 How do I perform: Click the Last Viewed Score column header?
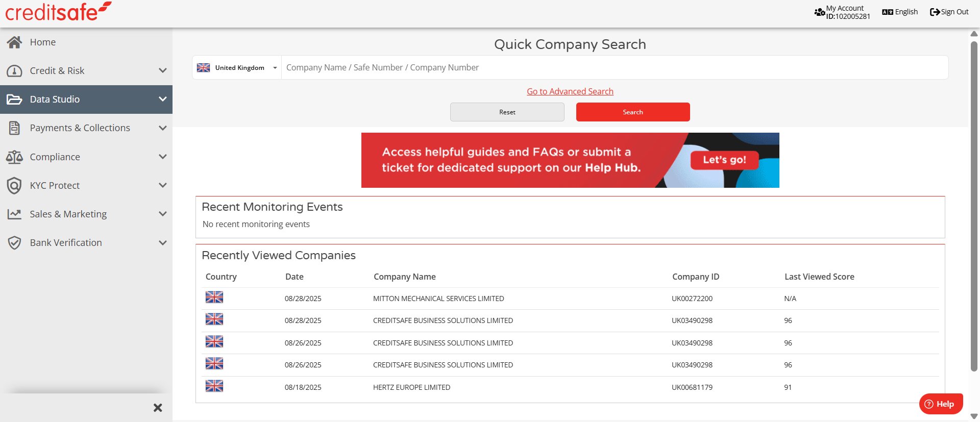click(819, 277)
